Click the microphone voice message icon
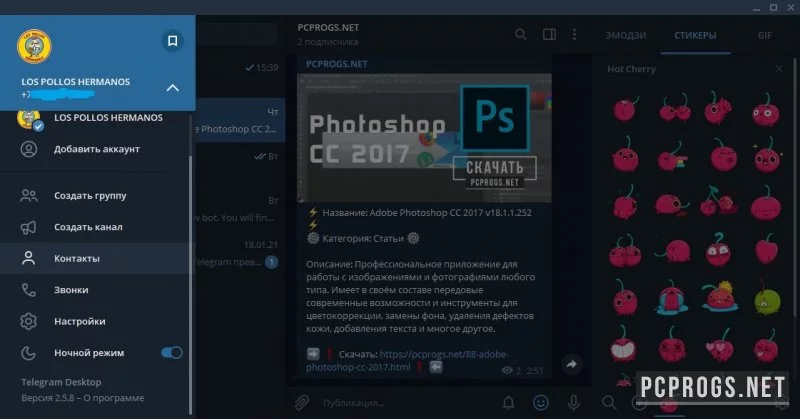 coord(573,403)
